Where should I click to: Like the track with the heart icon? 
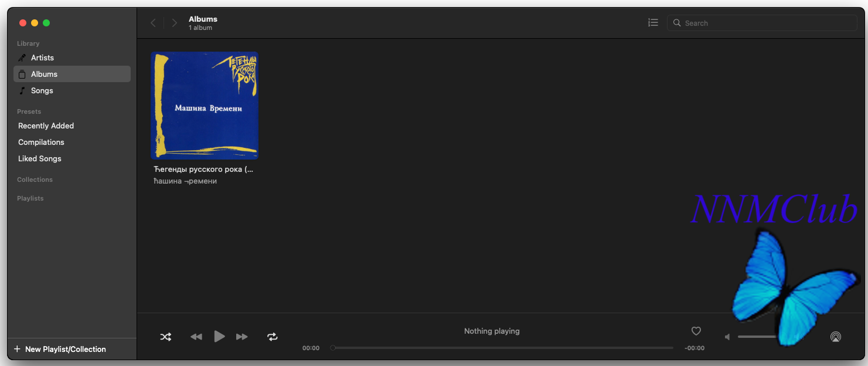click(696, 331)
